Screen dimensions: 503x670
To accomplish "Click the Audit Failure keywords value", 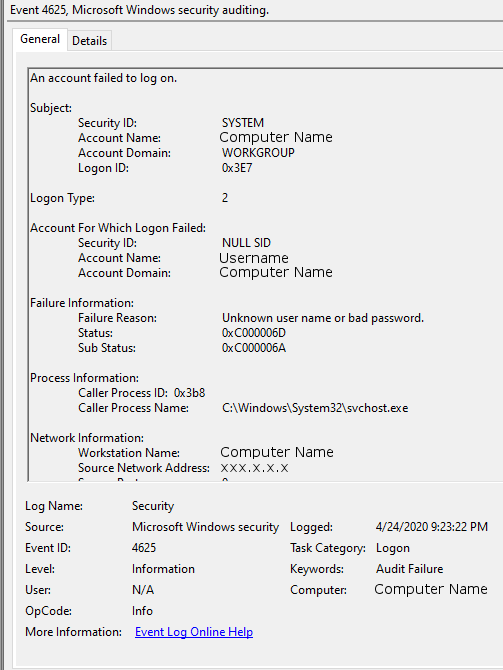I will pos(409,569).
